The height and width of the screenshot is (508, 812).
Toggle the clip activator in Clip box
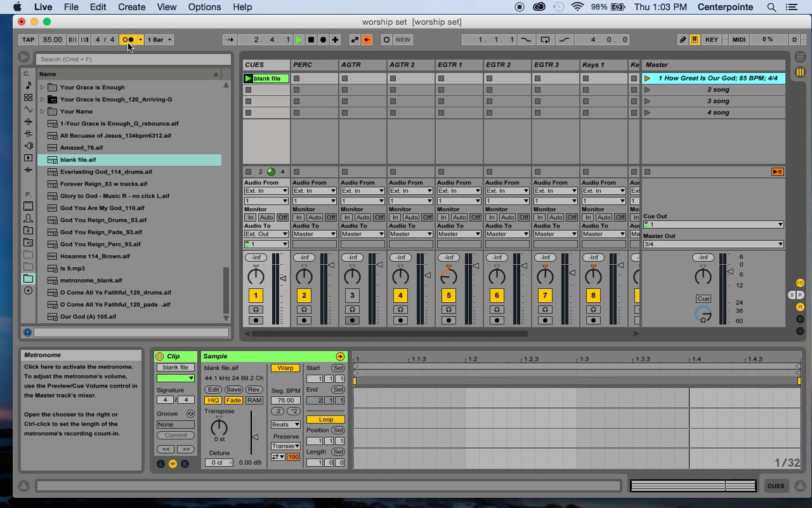click(159, 356)
